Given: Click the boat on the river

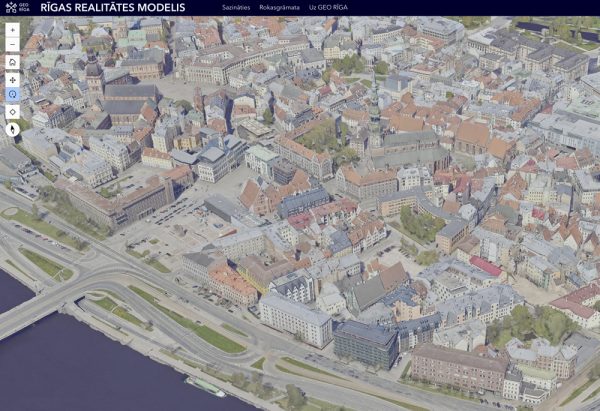Looking at the screenshot, I should pyautogui.click(x=205, y=387).
